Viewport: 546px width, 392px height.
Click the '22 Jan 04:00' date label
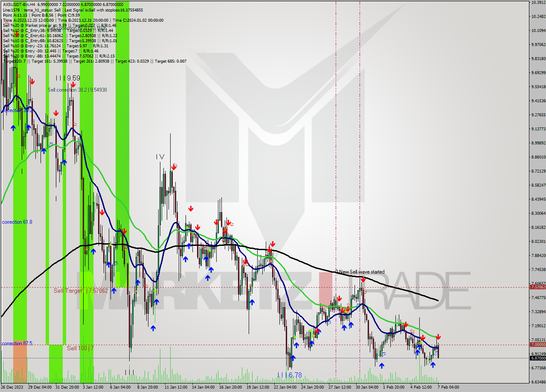tap(285, 387)
